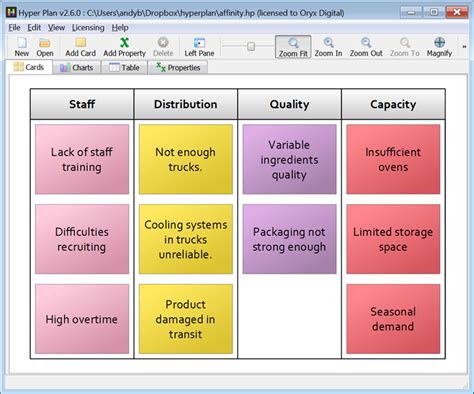Click the Quality column header

(289, 104)
